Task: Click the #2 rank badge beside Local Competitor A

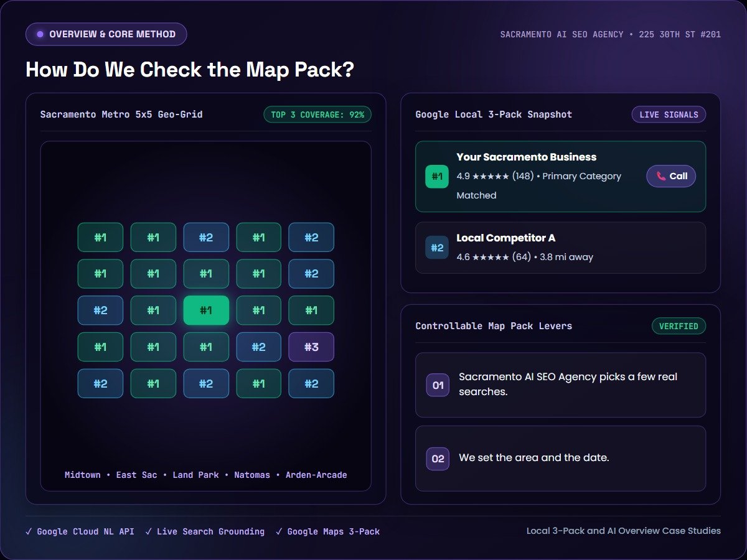Action: point(437,248)
